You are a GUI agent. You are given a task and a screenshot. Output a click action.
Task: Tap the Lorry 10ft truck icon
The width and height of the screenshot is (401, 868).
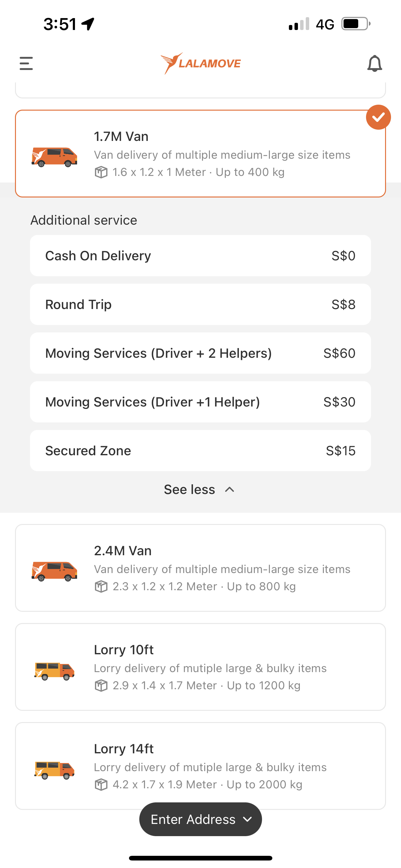click(54, 671)
